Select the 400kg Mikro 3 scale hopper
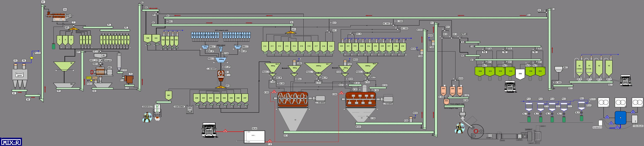This screenshot has height=146, width=644. coord(221,60)
